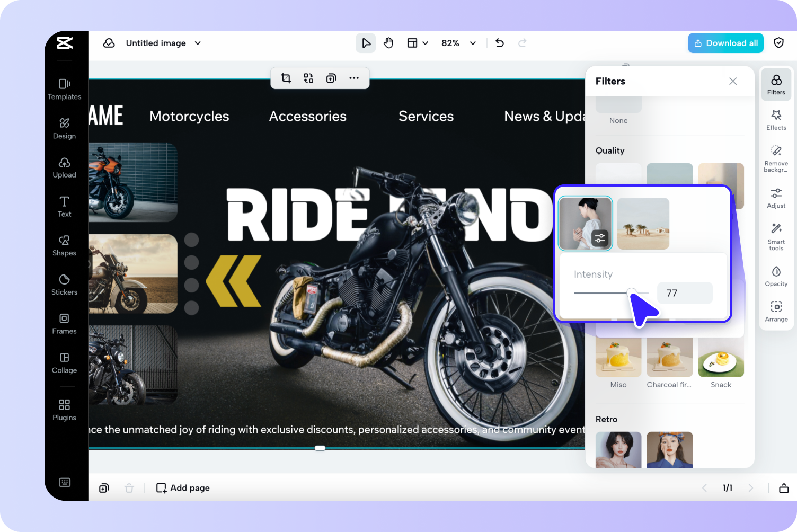Viewport: 797px width, 532px height.
Task: Click the crop icon above the canvas
Action: point(286,78)
